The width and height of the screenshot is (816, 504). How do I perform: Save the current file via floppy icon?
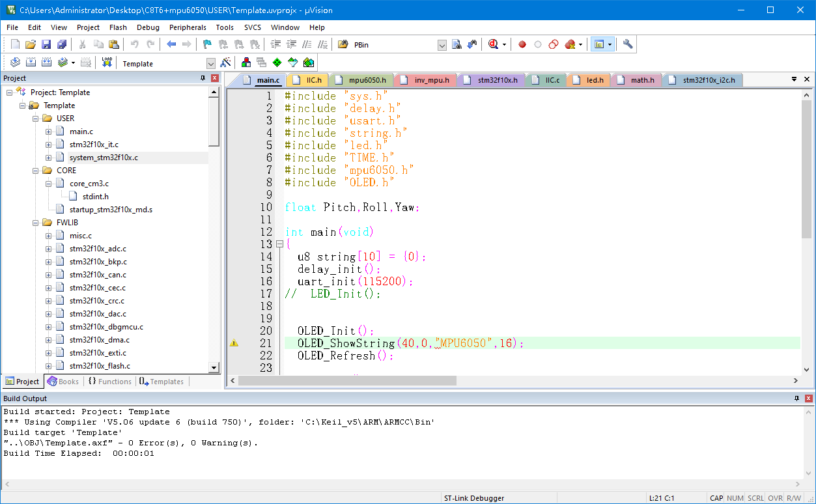pyautogui.click(x=46, y=44)
